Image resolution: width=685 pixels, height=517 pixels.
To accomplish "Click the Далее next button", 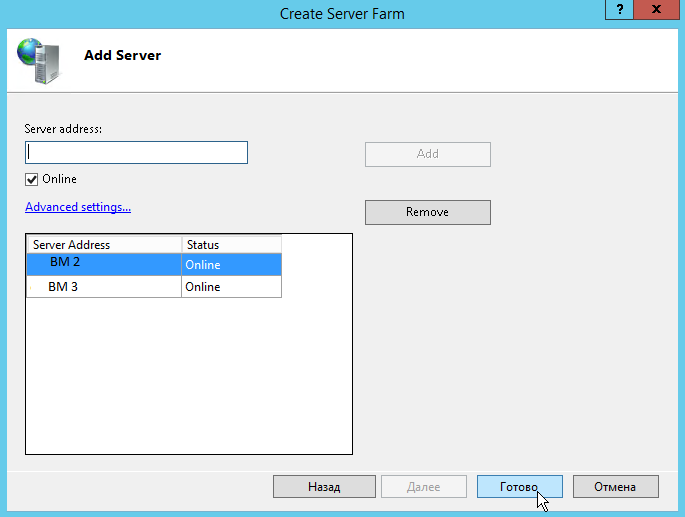I will pyautogui.click(x=423, y=487).
